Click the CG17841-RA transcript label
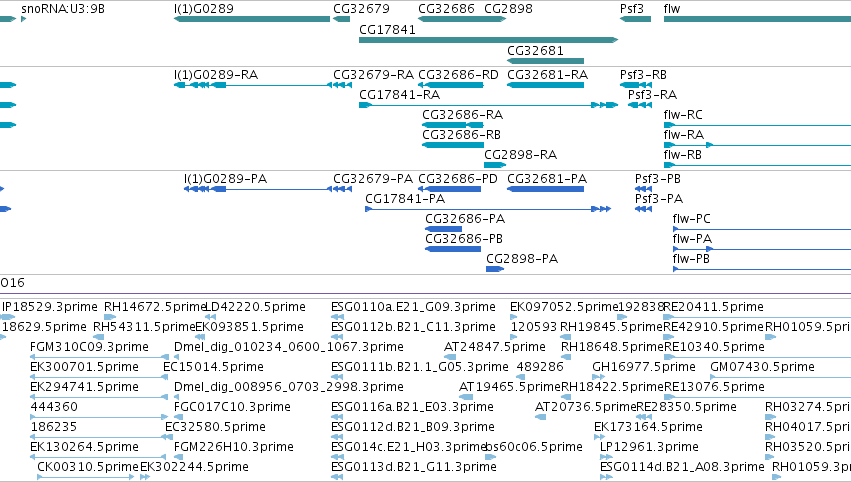This screenshot has height=482, width=851. 399,95
